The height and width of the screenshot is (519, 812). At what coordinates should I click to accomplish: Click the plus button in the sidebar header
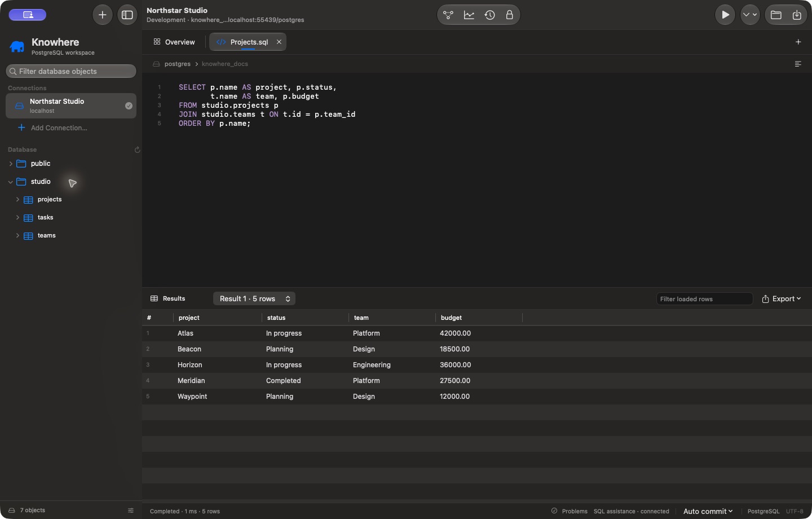[102, 15]
